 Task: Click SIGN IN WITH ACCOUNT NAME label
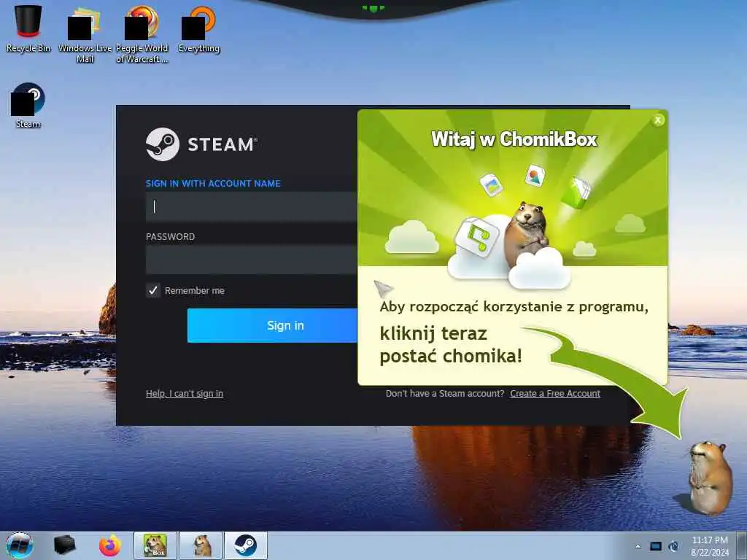click(x=213, y=183)
